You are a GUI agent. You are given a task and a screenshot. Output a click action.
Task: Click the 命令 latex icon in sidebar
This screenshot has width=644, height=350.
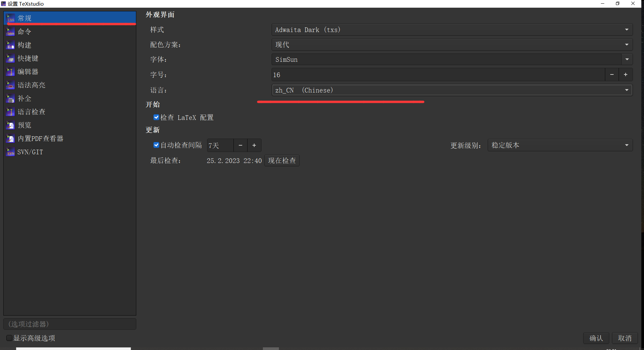pyautogui.click(x=11, y=32)
